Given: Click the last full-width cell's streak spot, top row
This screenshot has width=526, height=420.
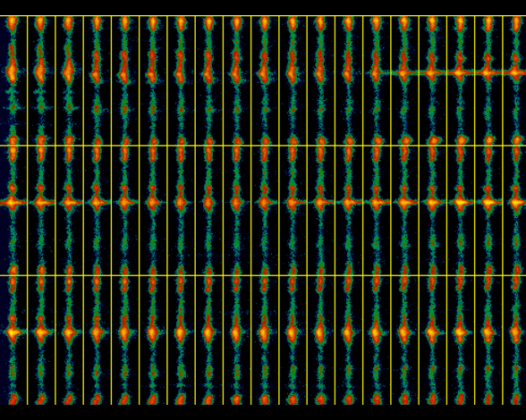Looking at the screenshot, I should (x=488, y=72).
